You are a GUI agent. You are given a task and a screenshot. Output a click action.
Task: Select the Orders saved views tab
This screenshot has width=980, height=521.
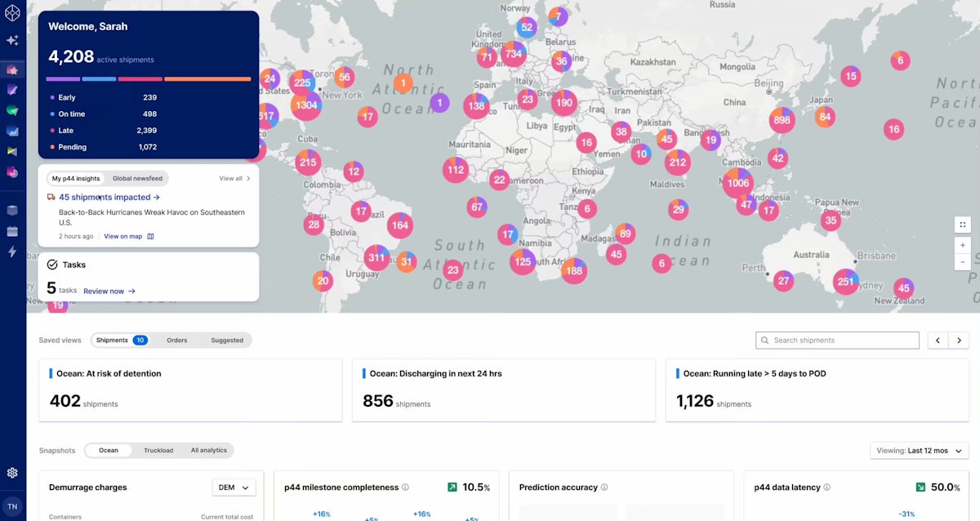178,340
